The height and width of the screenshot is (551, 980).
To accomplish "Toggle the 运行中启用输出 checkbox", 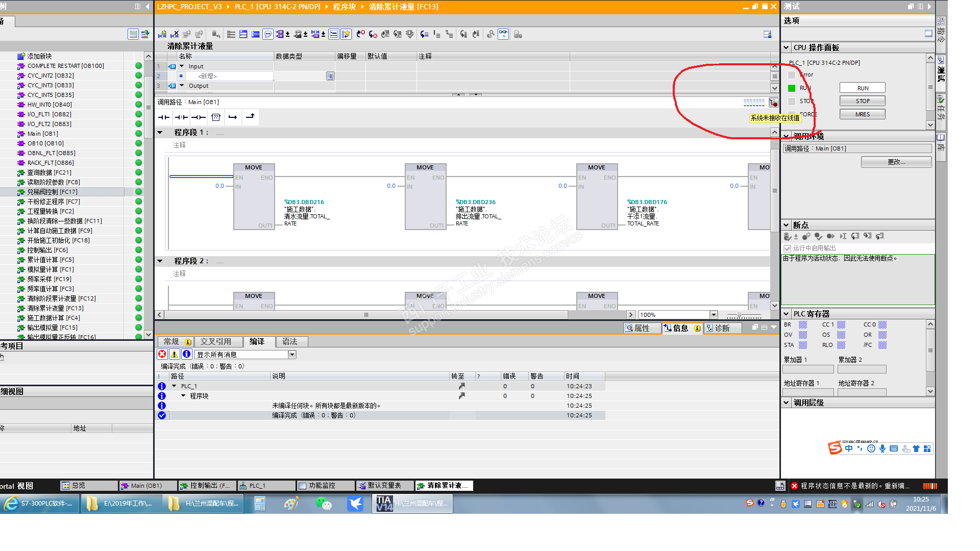I will (x=788, y=248).
